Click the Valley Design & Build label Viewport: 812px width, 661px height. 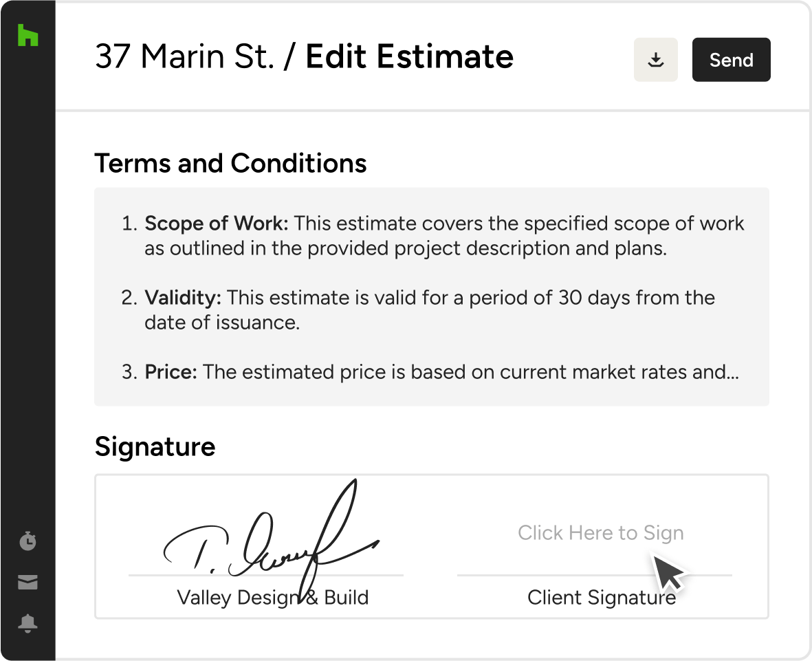[272, 597]
